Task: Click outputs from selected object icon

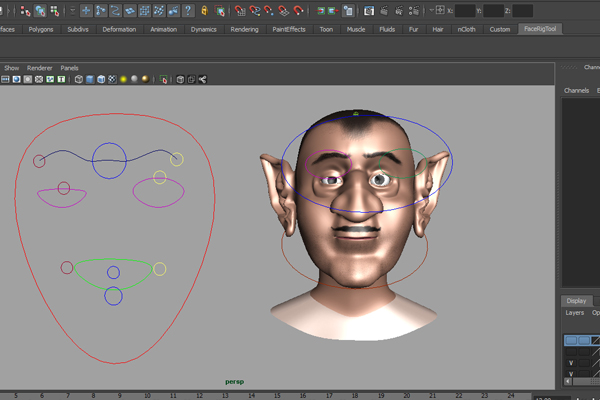Action: [x=333, y=11]
